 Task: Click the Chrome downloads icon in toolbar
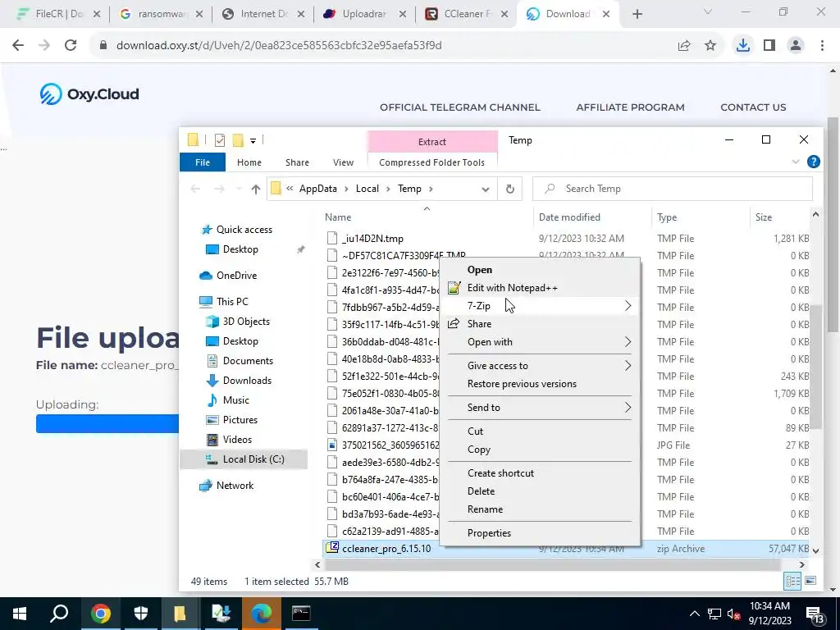tap(742, 46)
